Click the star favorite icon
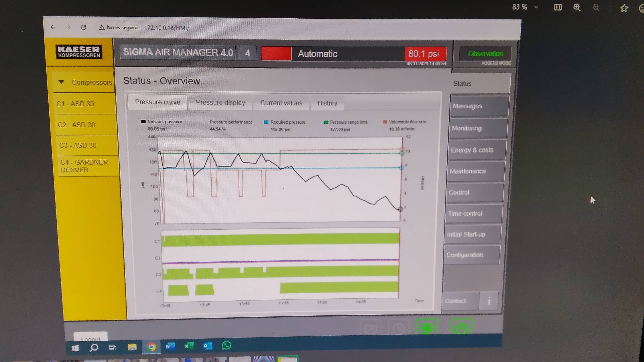The width and height of the screenshot is (644, 362). (x=624, y=8)
